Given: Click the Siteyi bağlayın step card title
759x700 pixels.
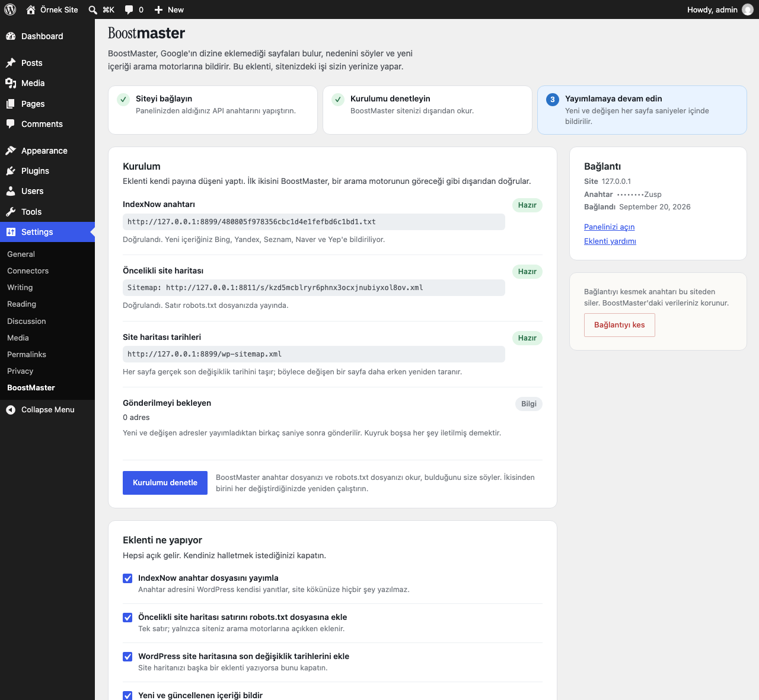Looking at the screenshot, I should tap(164, 99).
